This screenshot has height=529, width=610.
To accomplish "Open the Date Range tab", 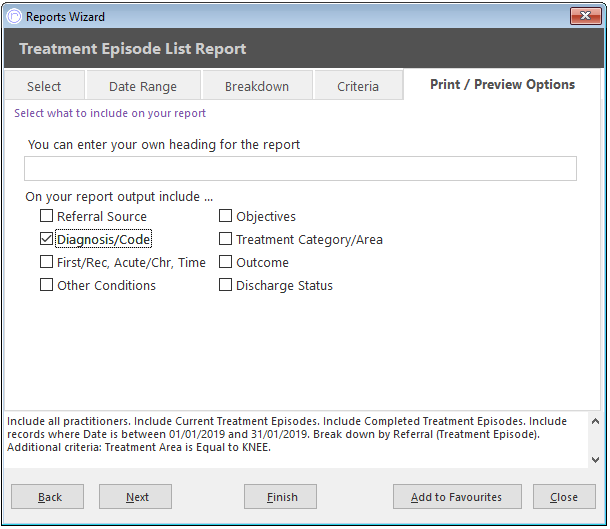I will point(143,86).
